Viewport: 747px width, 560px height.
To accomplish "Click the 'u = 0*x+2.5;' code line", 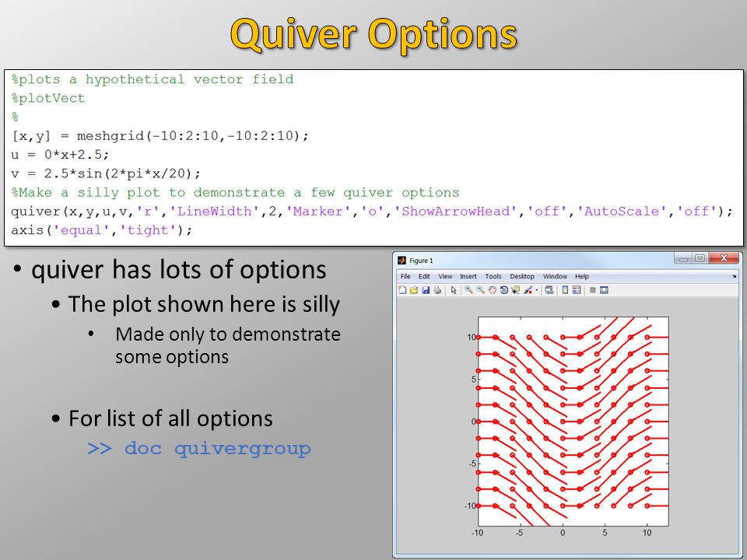I will (x=60, y=155).
